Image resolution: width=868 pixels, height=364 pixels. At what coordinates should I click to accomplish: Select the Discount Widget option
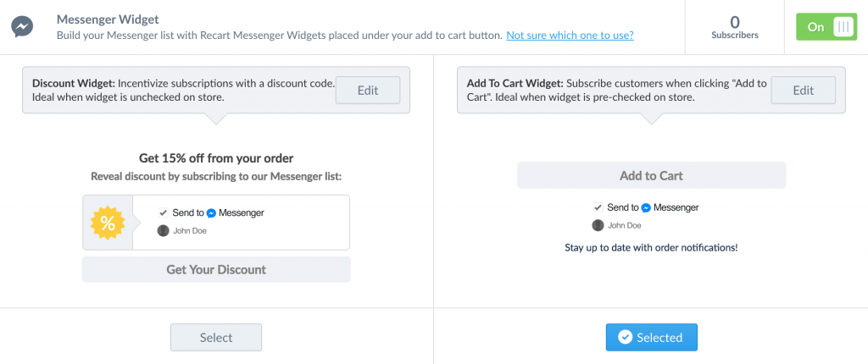216,338
